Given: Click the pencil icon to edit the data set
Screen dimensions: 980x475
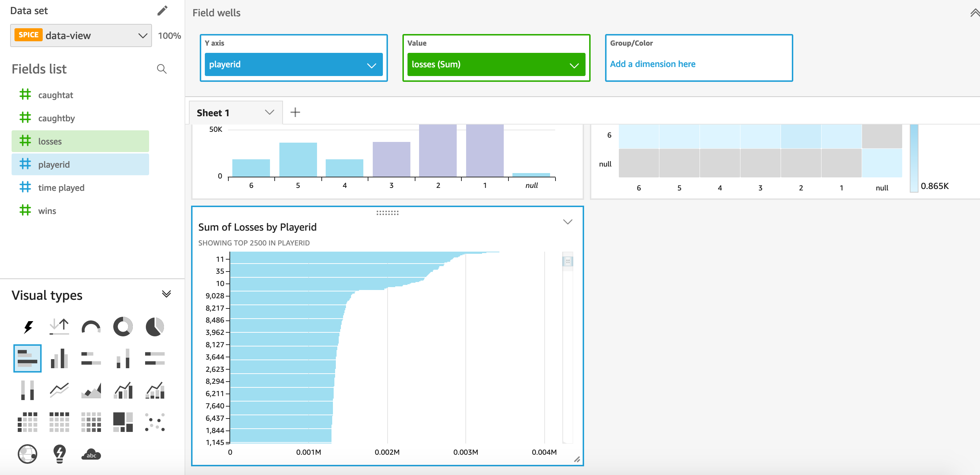Looking at the screenshot, I should [162, 10].
